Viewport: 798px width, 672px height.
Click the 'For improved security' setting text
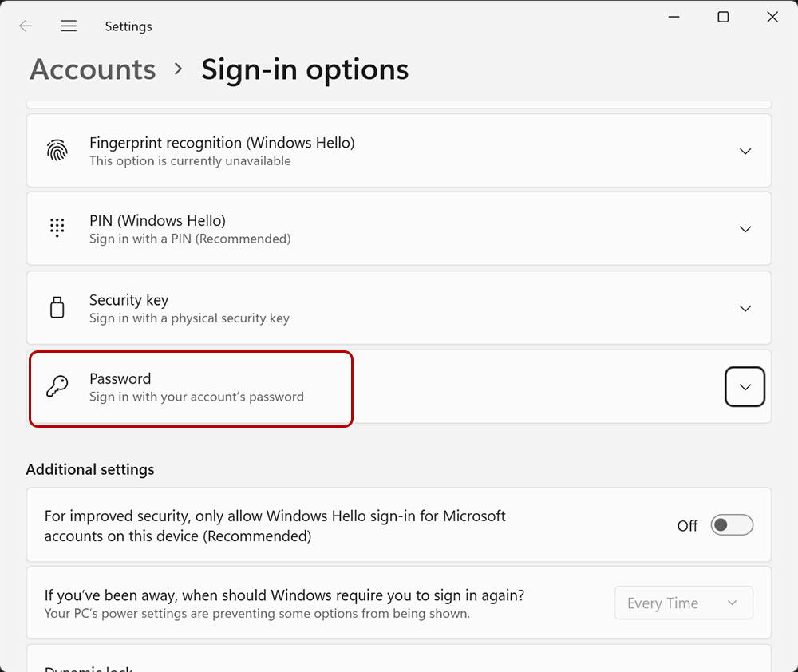275,526
